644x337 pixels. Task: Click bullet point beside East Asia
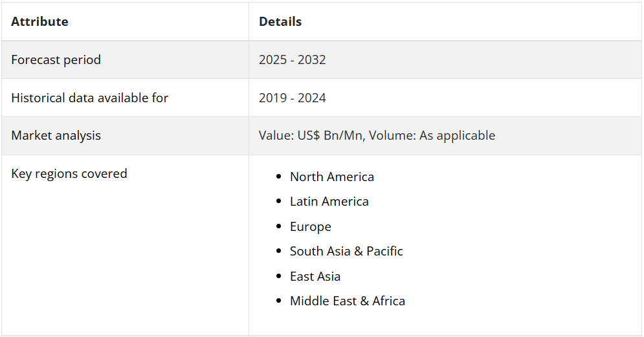(279, 276)
